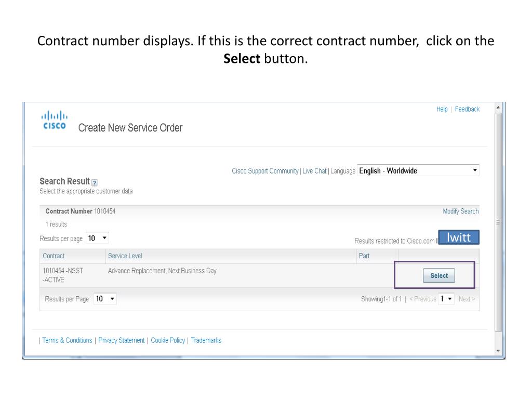Click the Part column header
This screenshot has width=532, height=399.
tap(364, 256)
